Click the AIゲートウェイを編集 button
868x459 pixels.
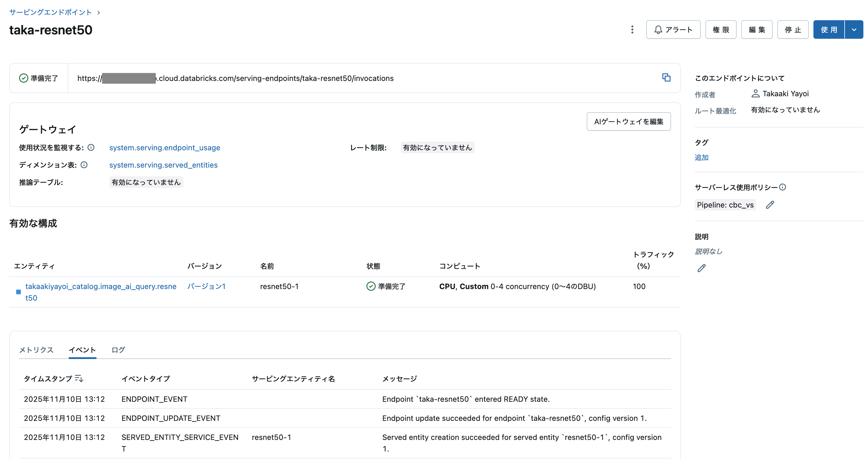[x=628, y=121]
